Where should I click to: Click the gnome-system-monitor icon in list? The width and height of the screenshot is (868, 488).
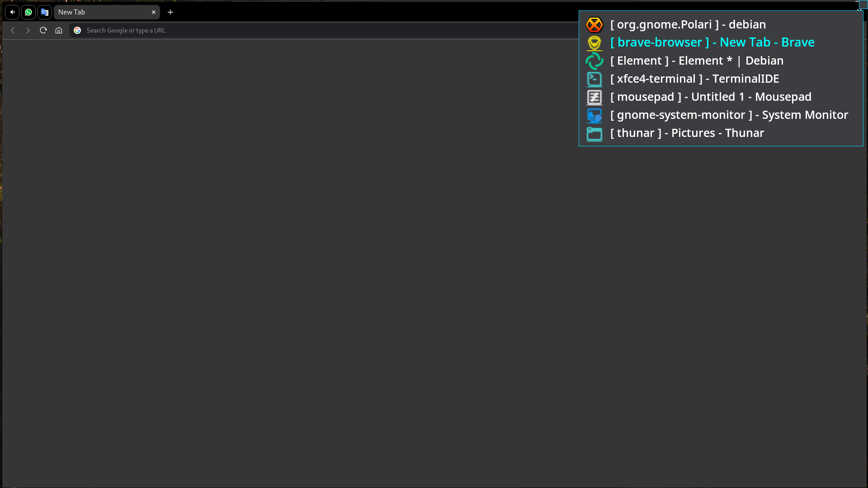594,115
